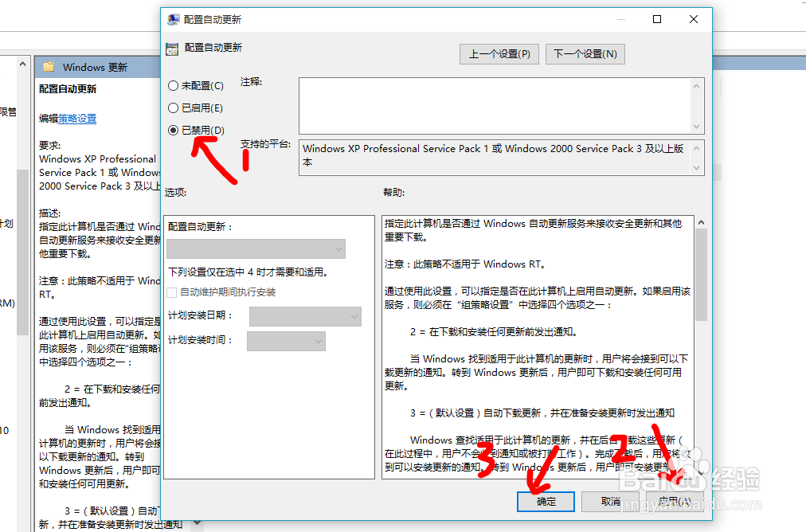Click the comment box scroll-up arrow
806x532 pixels.
point(697,86)
